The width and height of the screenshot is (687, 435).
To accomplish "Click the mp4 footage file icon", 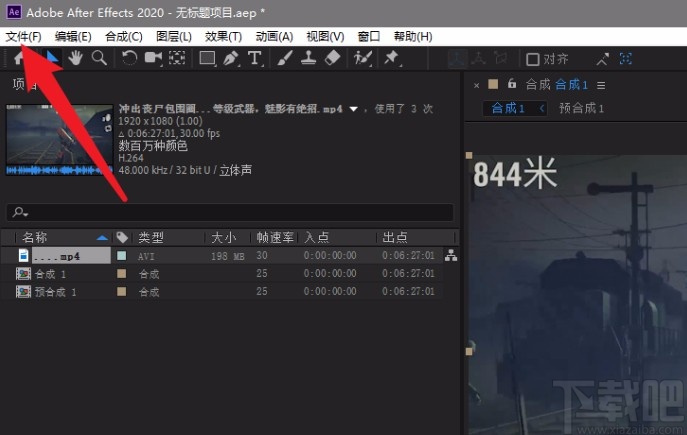I will click(x=24, y=255).
